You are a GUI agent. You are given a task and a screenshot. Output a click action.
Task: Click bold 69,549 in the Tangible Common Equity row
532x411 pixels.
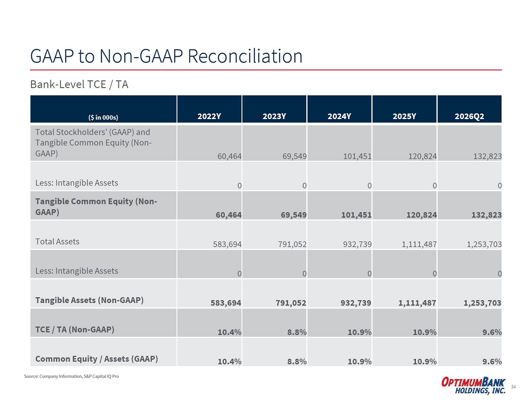click(x=294, y=215)
